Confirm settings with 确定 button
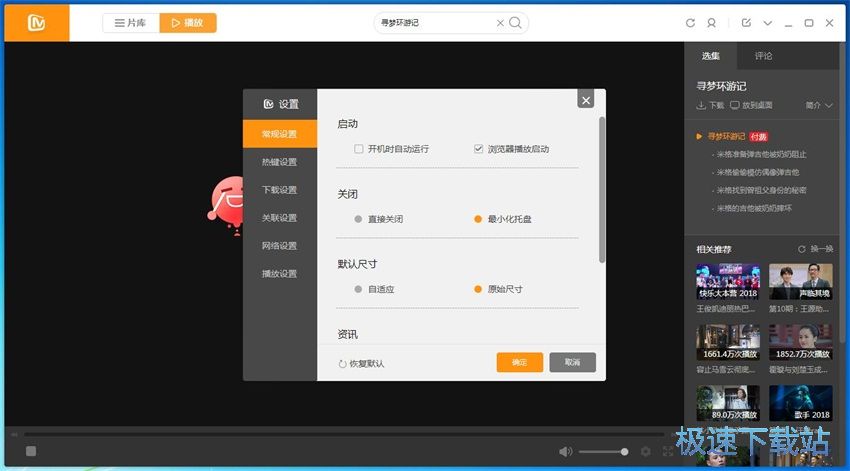This screenshot has height=471, width=850. click(x=519, y=362)
